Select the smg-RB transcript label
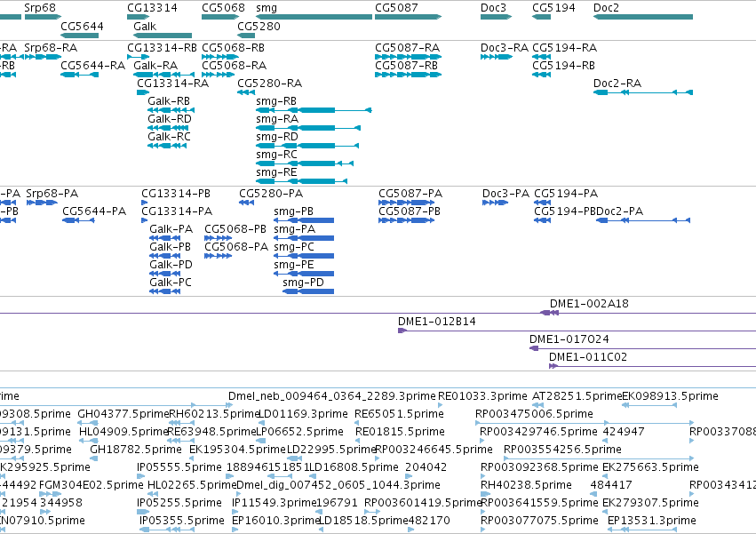Screen dimensions: 756x534 pyautogui.click(x=276, y=100)
